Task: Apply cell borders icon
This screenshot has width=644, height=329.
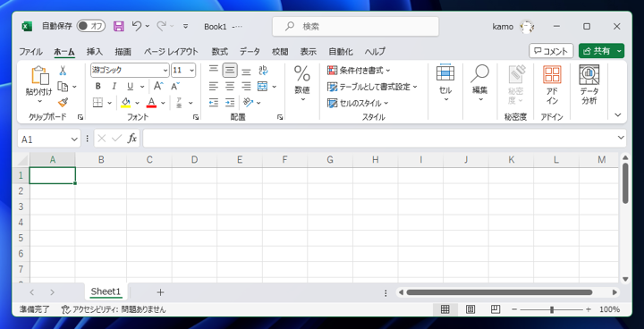Action: click(97, 103)
